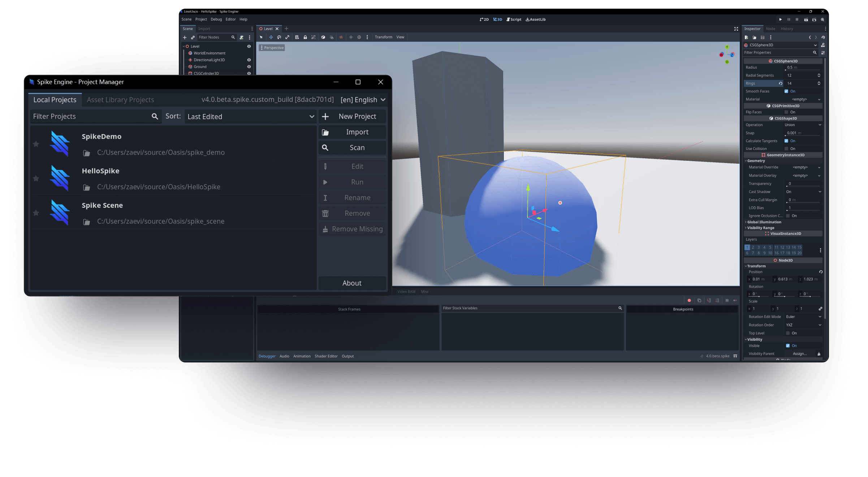Viewport: 868px width, 477px height.
Task: Attach script to selected node
Action: click(x=242, y=37)
